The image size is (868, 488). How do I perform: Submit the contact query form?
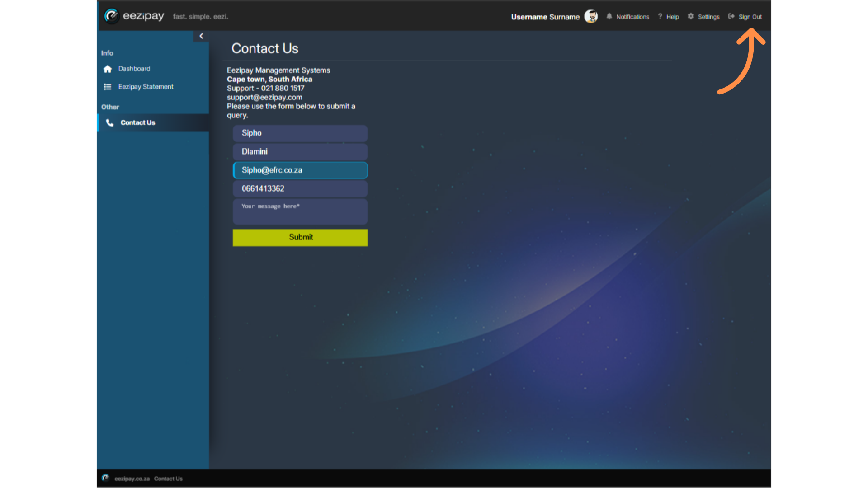tap(300, 237)
